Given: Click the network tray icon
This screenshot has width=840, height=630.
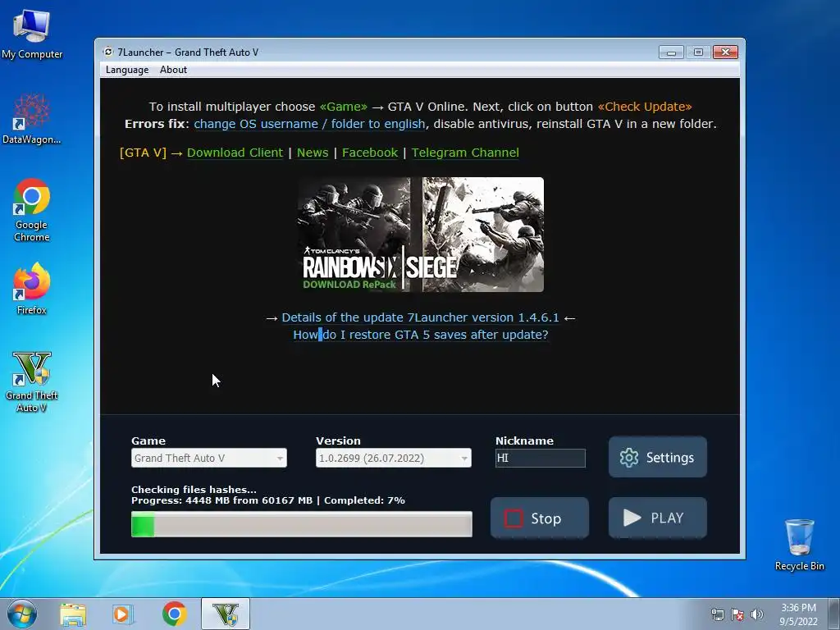Looking at the screenshot, I should click(x=717, y=614).
